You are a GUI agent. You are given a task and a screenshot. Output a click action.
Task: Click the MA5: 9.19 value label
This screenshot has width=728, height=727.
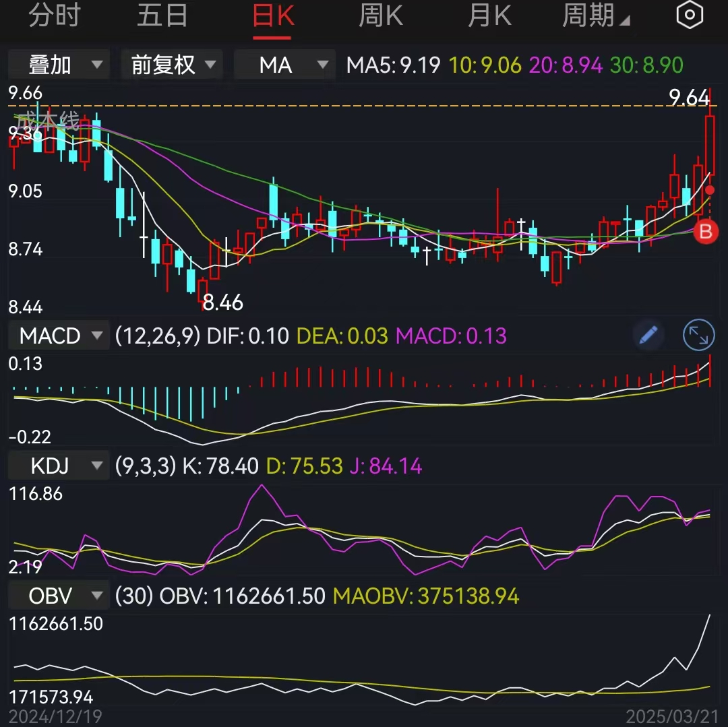pyautogui.click(x=391, y=65)
